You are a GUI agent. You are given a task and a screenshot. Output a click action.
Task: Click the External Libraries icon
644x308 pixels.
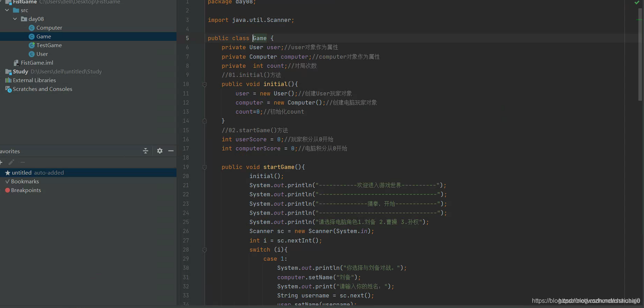(x=8, y=80)
